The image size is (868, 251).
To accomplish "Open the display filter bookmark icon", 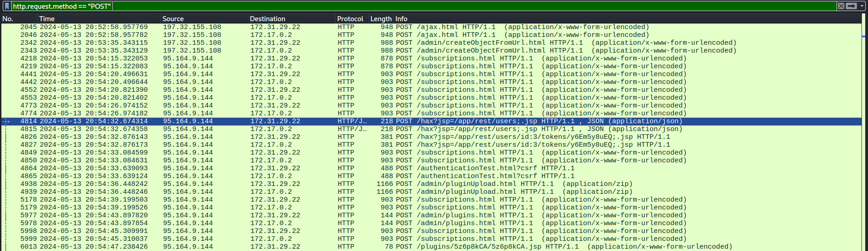I will pyautogui.click(x=7, y=6).
